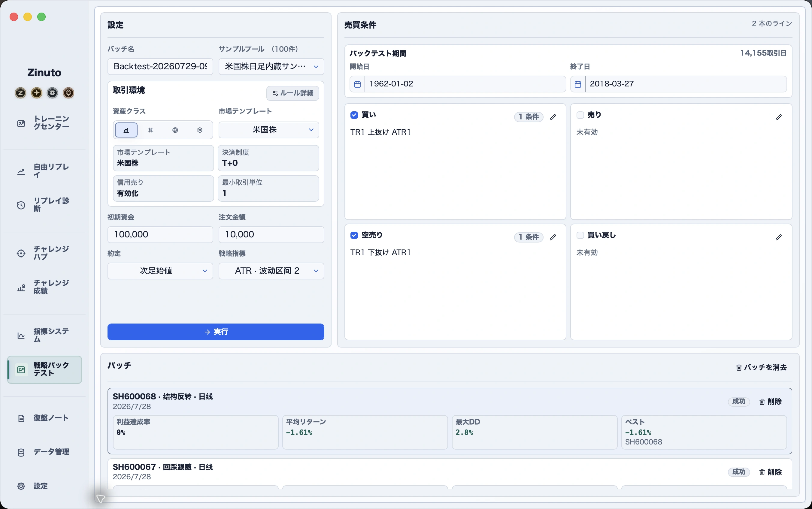Viewport: 812px width, 509px height.
Task: Open the 戦略指標 ATR dropdown
Action: (x=271, y=271)
